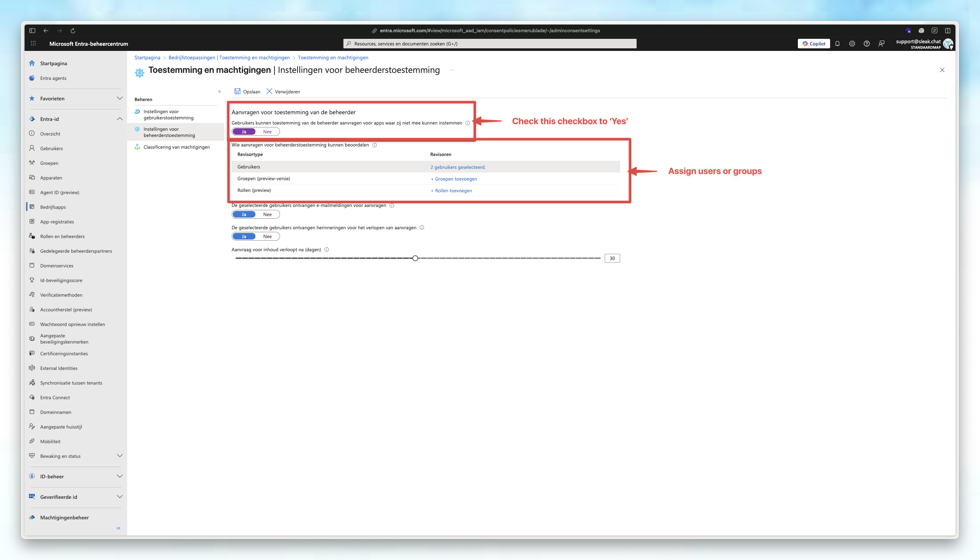The height and width of the screenshot is (560, 980).
Task: Open Gebruikers in the Entra-id sidebar
Action: point(52,148)
